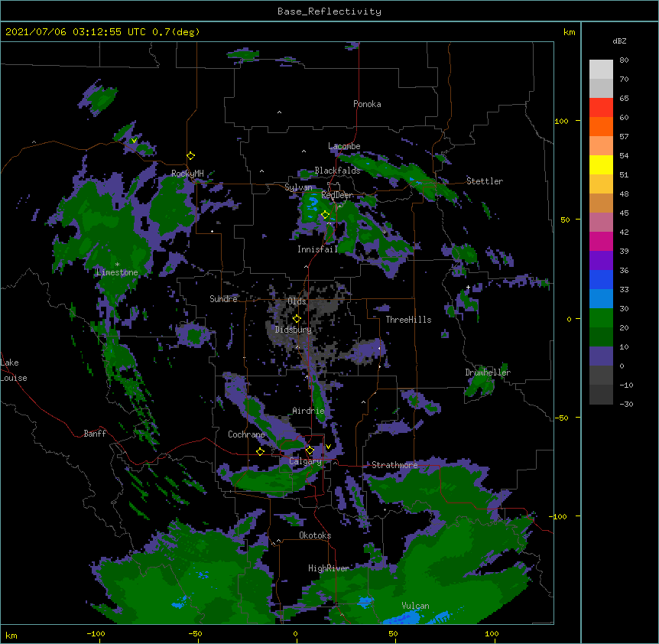Click the Vulcan city label
Screen dimensions: 659x644
pos(415,606)
